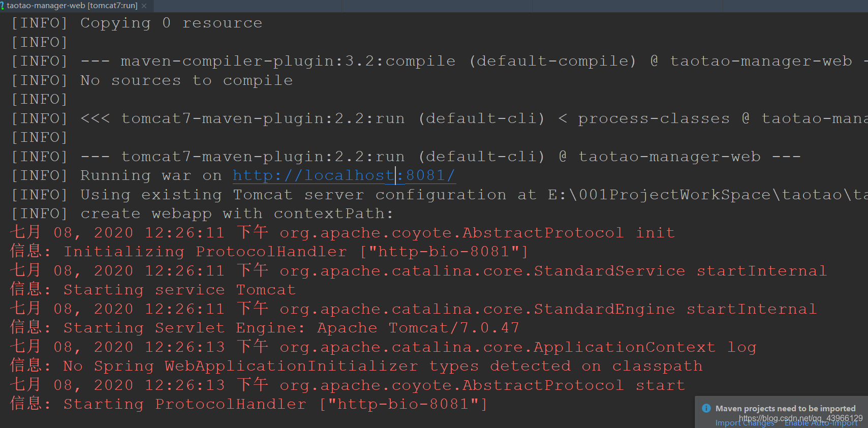
Task: Click the 'No sources to compile' line
Action: pyautogui.click(x=152, y=80)
